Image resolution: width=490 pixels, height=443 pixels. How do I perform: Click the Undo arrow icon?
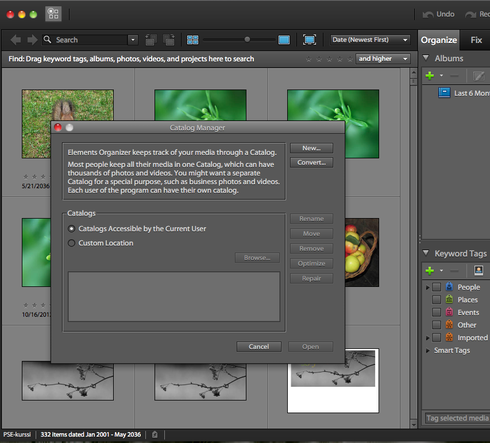[428, 14]
